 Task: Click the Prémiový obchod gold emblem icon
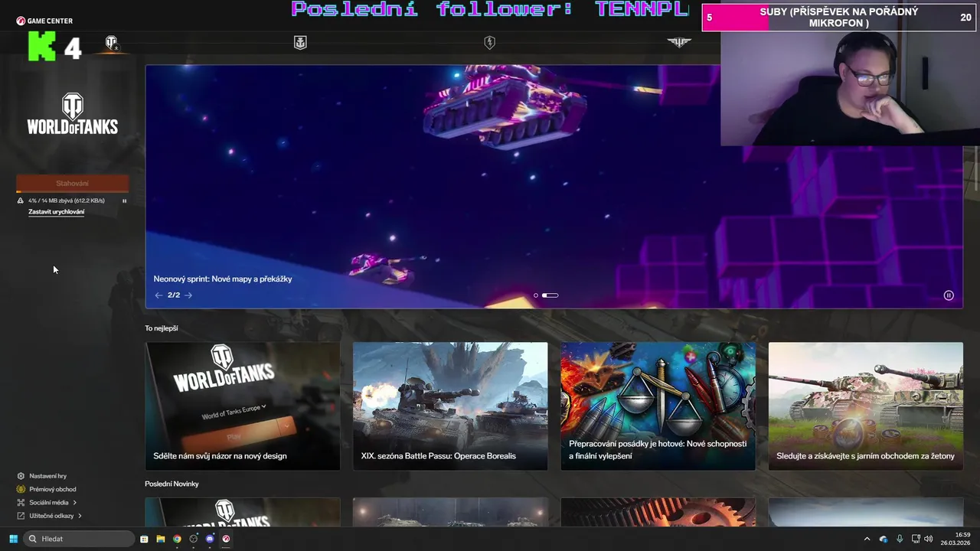tap(21, 489)
